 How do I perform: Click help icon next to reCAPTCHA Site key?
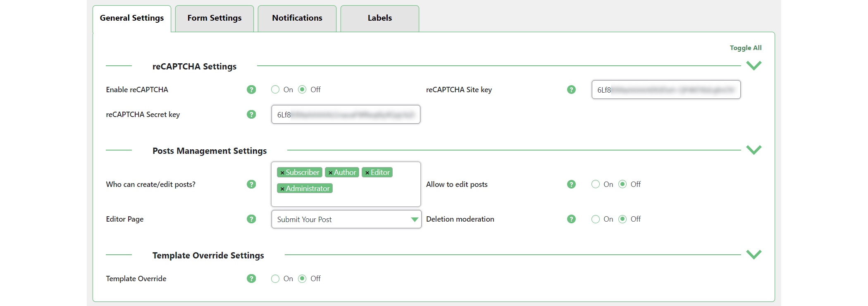[571, 90]
